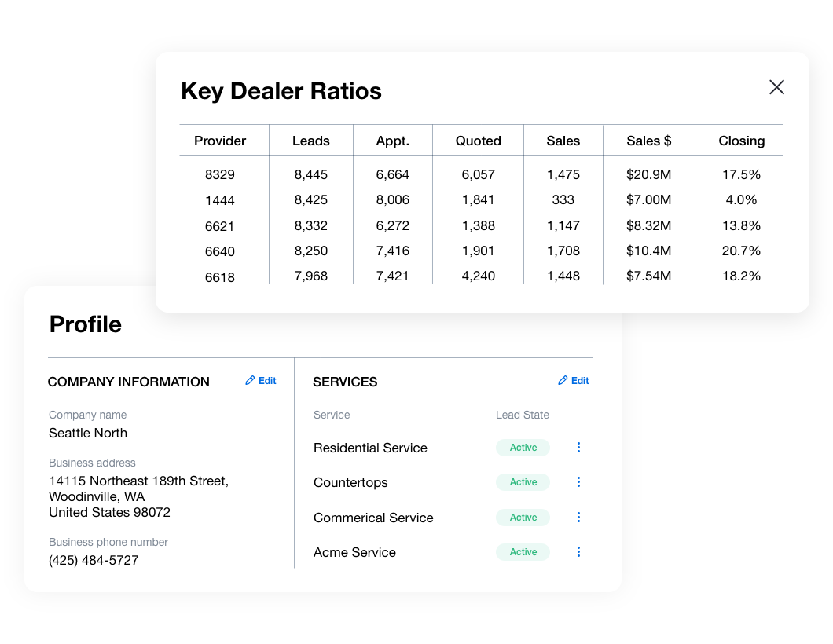
Task: Open options menu for Countertops
Action: pos(578,482)
